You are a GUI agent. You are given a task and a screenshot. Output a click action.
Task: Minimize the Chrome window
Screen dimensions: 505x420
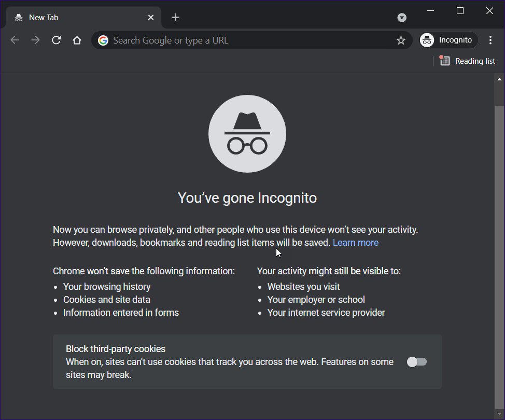[x=430, y=10]
